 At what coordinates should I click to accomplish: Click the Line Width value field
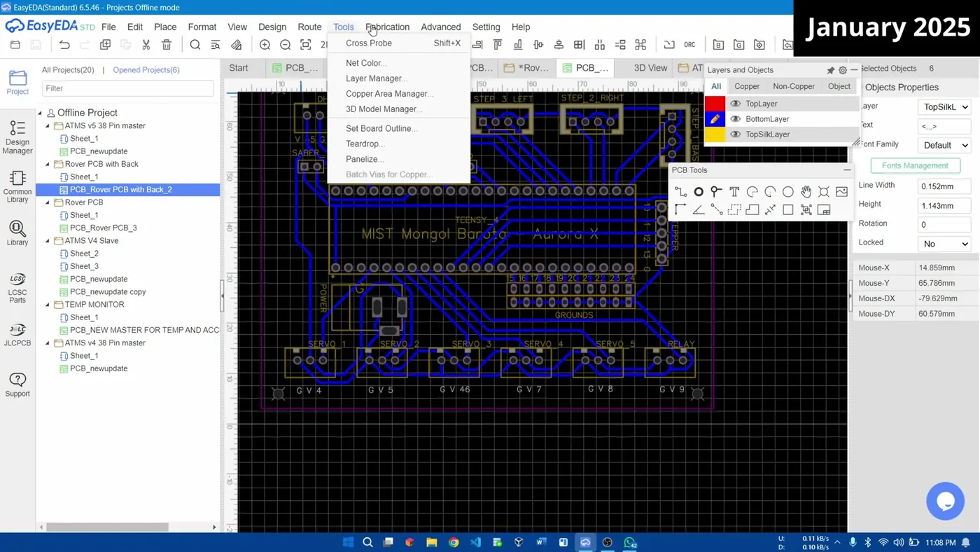click(944, 186)
